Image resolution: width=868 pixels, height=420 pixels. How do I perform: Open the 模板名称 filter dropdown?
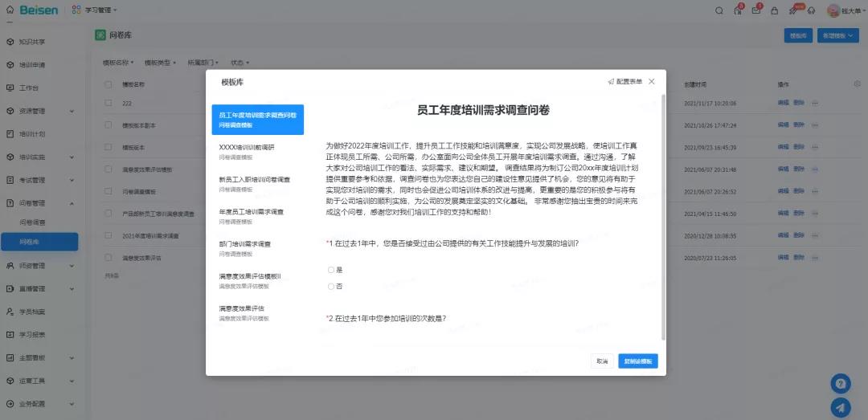point(118,63)
